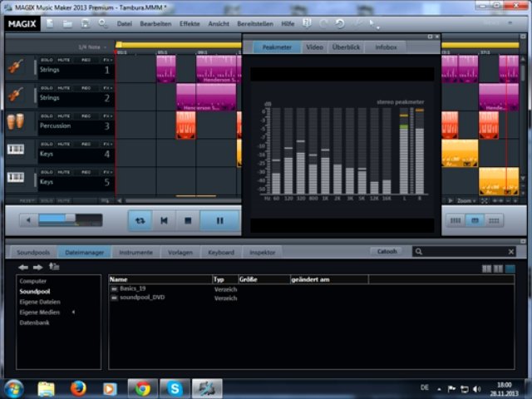This screenshot has height=399, width=532.
Task: Click the open folder icon in toolbar
Action: (66, 23)
